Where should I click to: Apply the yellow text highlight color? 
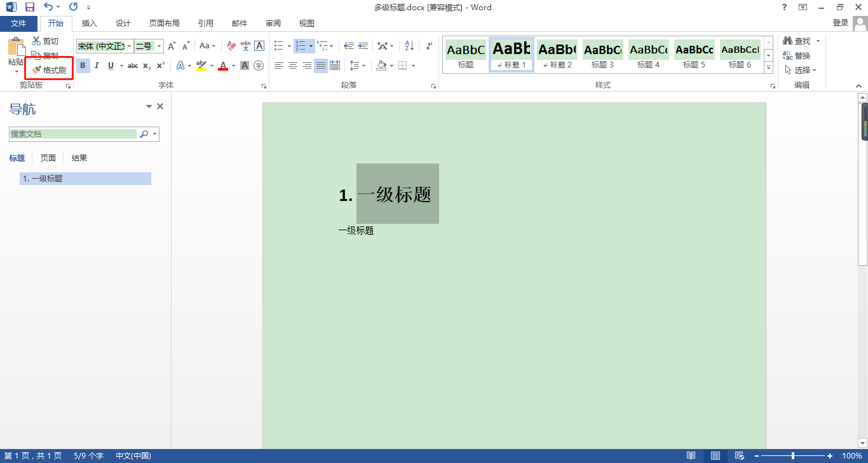[201, 66]
